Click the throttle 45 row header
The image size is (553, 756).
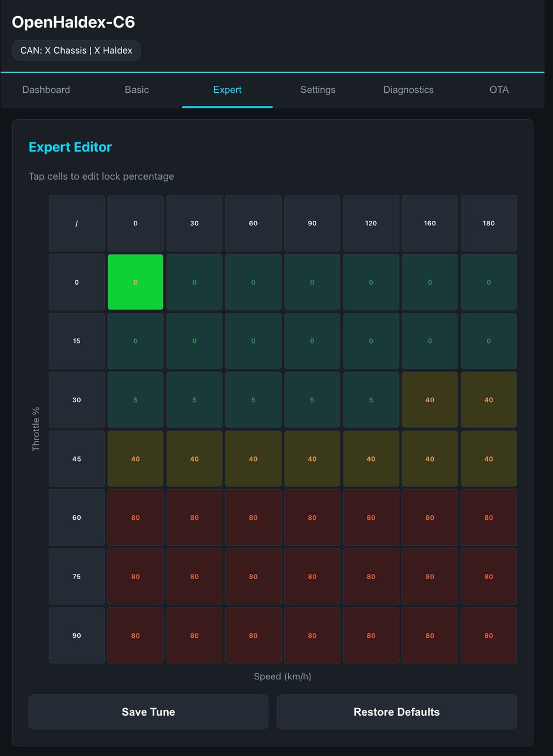click(x=77, y=459)
